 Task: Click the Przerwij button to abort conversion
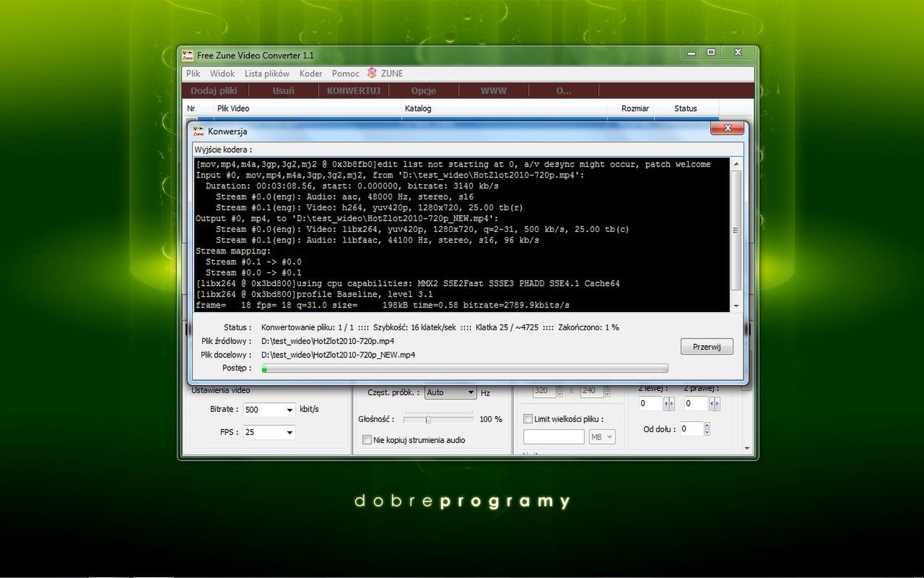pos(707,347)
